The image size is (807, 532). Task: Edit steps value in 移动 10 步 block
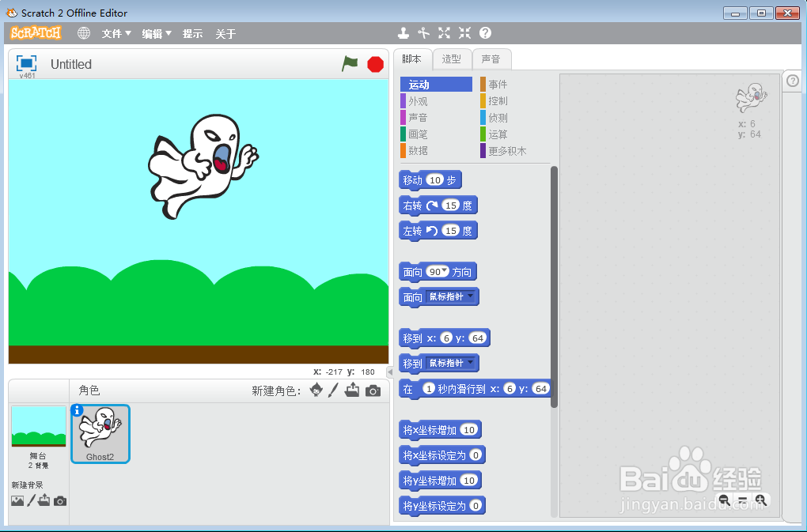(435, 180)
